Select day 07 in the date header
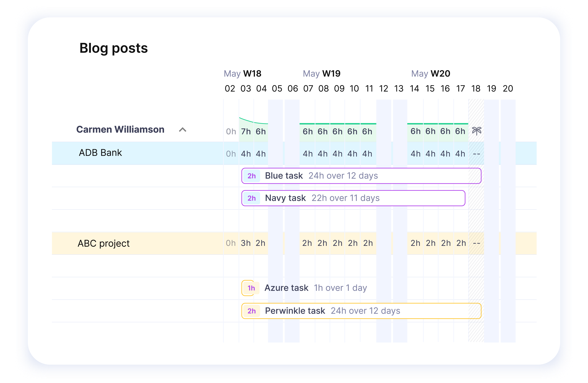The image size is (588, 383). coord(308,89)
